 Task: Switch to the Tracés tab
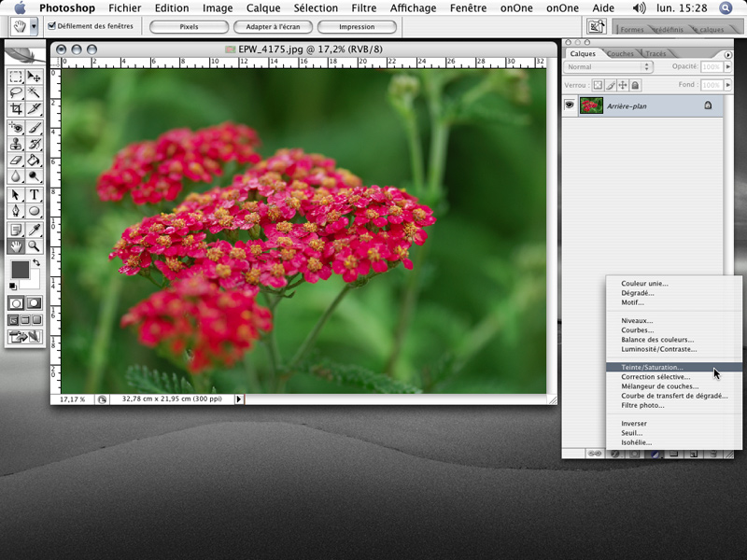tap(655, 54)
